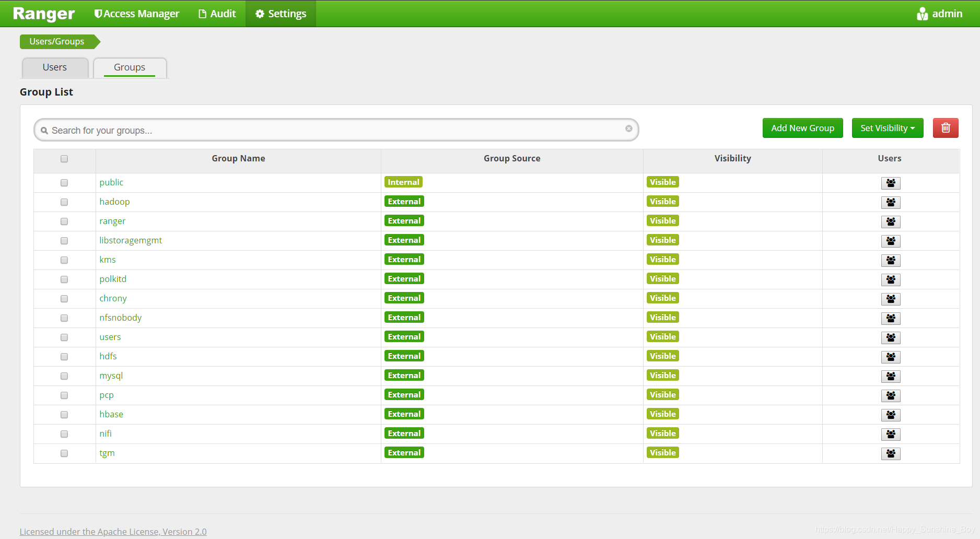Clear the search field with the x icon
This screenshot has height=539, width=980.
(x=628, y=128)
